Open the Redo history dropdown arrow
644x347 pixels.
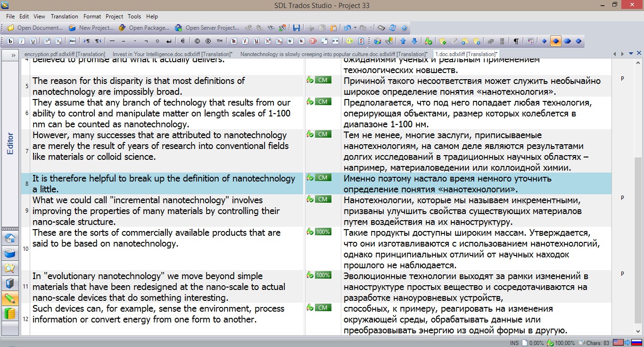click(x=371, y=28)
